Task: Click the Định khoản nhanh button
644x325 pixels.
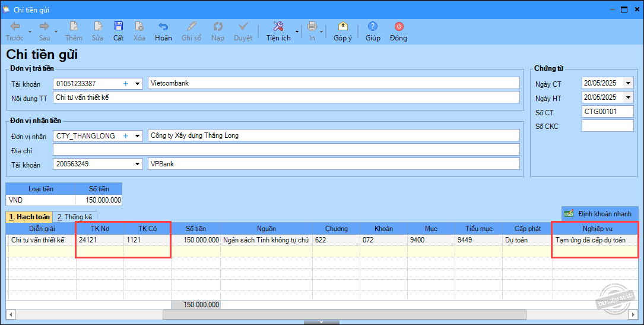Action: pyautogui.click(x=599, y=213)
